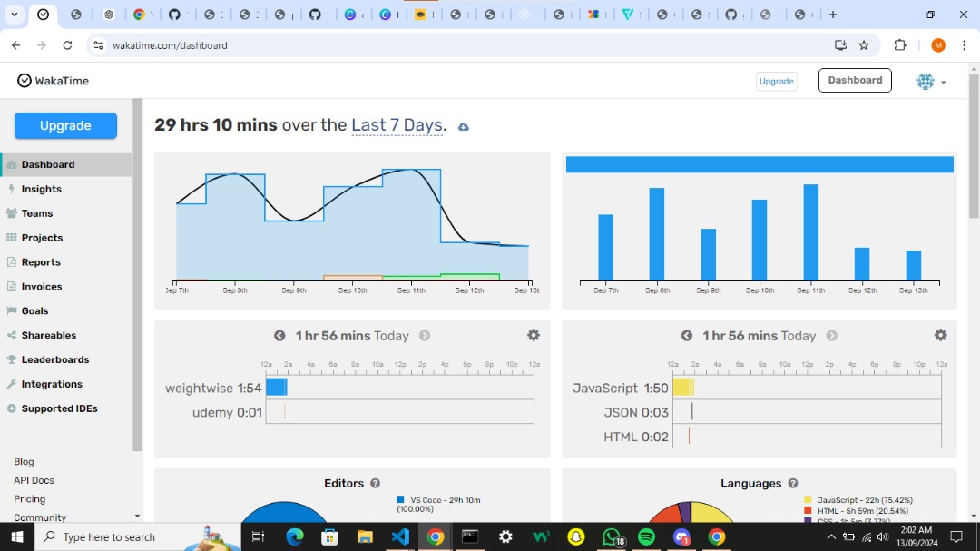980x551 pixels.
Task: Click the Sep 8th bar in bar chart
Action: pyautogui.click(x=657, y=234)
